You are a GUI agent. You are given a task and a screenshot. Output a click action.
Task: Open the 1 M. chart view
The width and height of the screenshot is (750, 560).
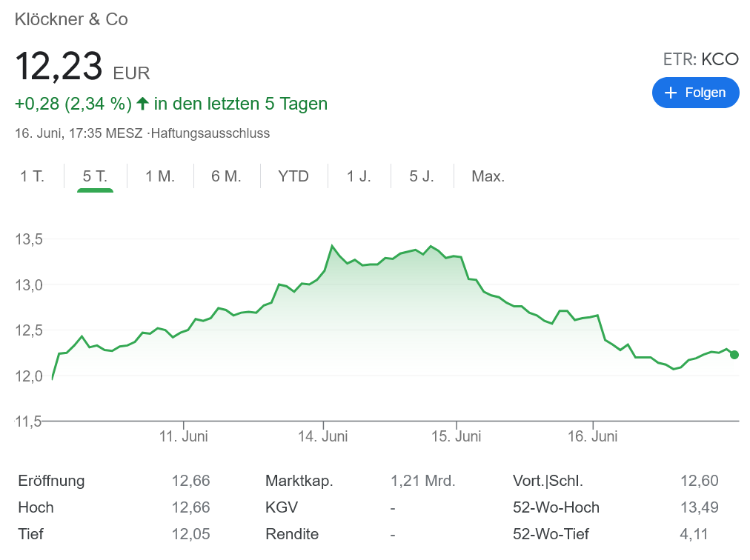pyautogui.click(x=159, y=176)
